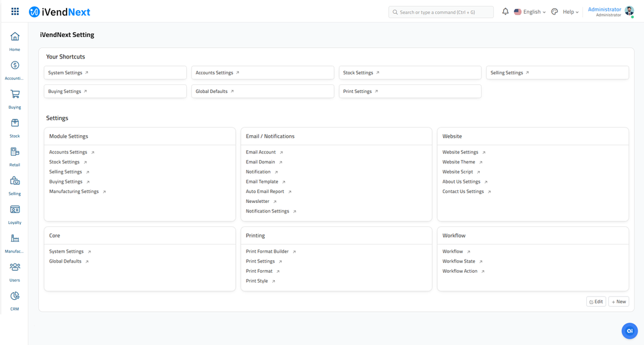This screenshot has height=345, width=644.
Task: Click the Edit button
Action: pyautogui.click(x=596, y=302)
